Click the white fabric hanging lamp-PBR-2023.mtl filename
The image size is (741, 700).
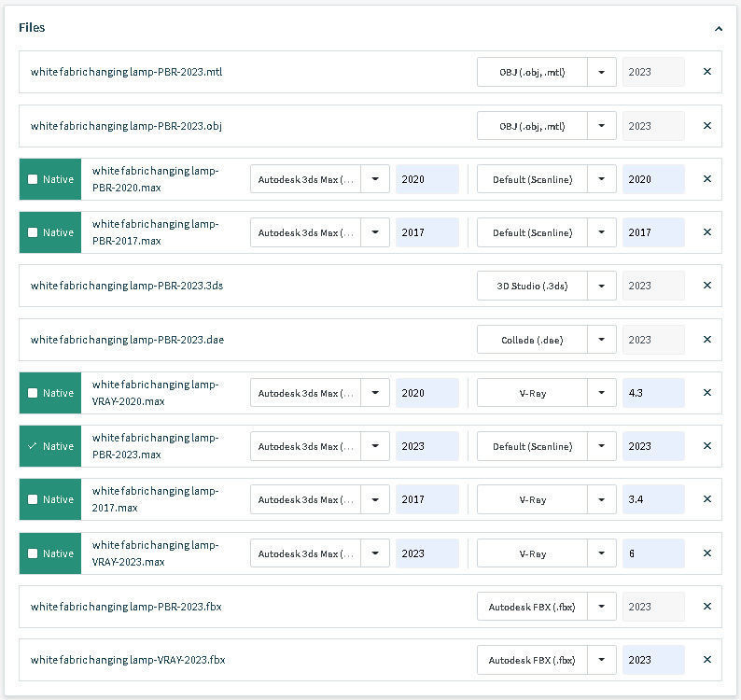click(126, 72)
